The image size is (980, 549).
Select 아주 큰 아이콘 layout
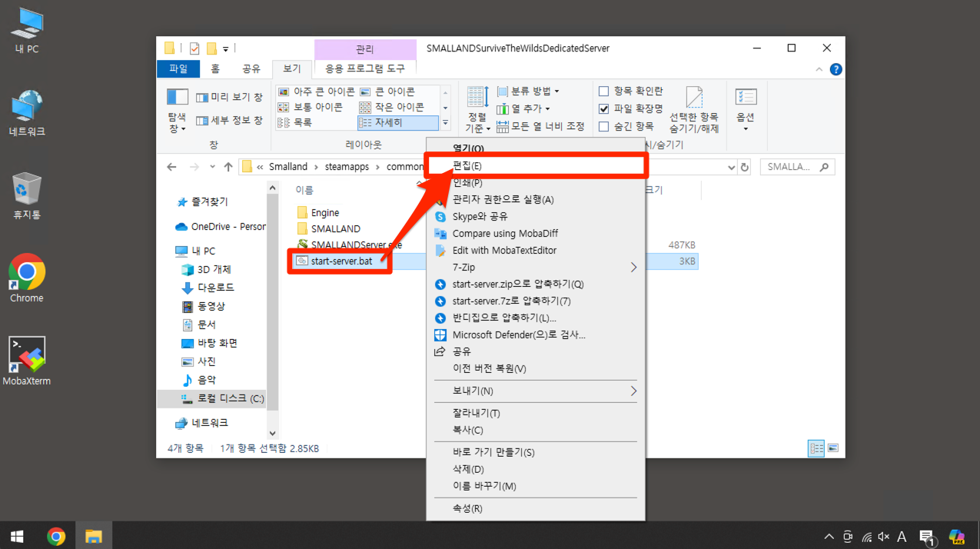(x=316, y=91)
